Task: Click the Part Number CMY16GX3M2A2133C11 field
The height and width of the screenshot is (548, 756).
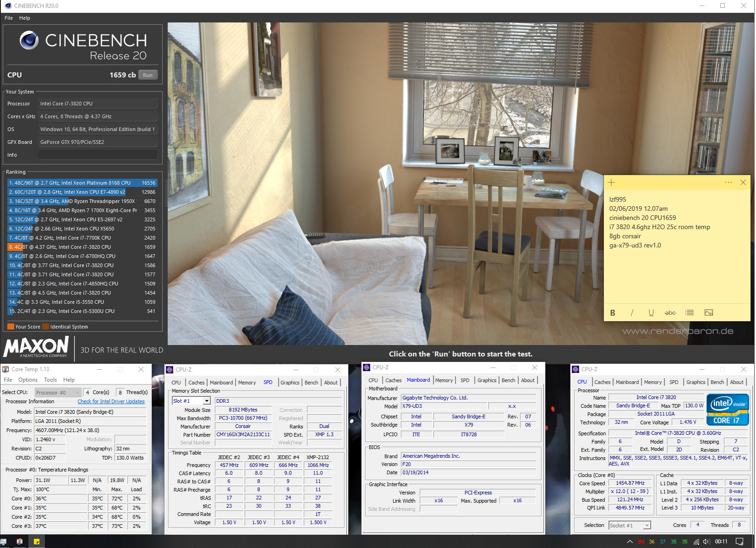Action: click(x=243, y=434)
